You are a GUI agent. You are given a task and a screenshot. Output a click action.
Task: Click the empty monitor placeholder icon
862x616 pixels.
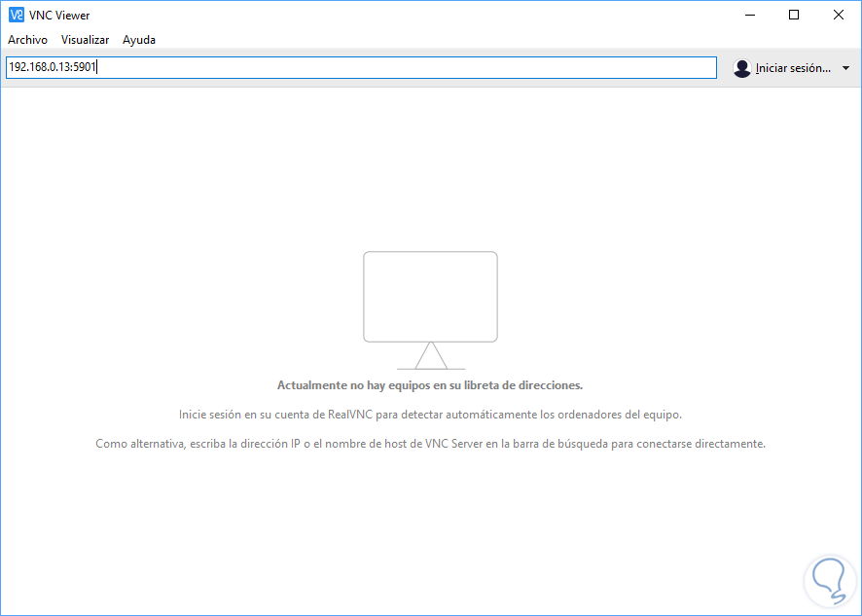[x=430, y=310]
